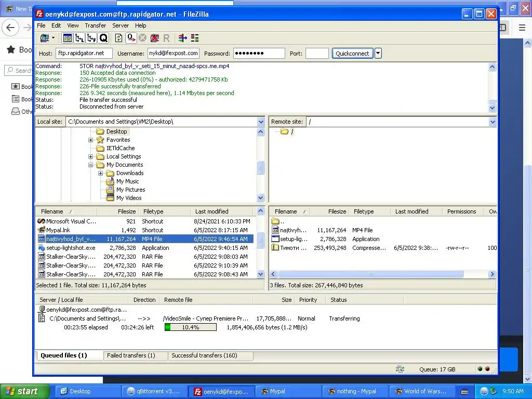Switch to the Failed transfers tab
This screenshot has width=532, height=399.
pyautogui.click(x=136, y=355)
